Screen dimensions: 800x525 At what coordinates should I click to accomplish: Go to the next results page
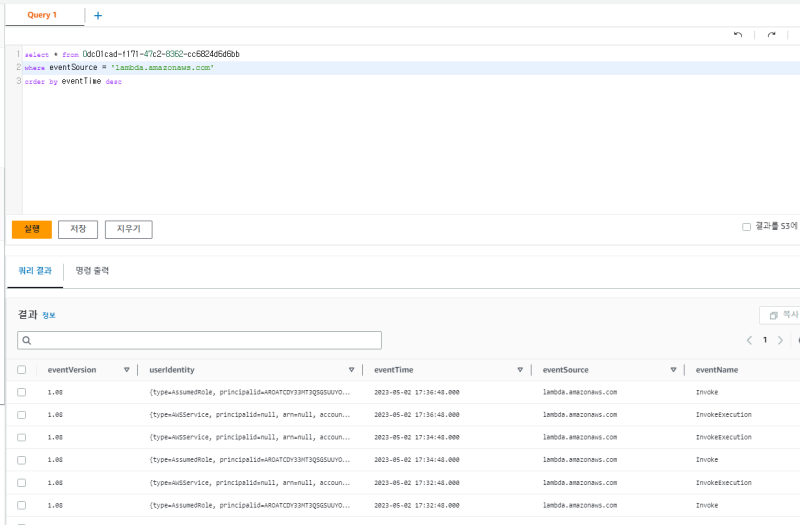(781, 340)
